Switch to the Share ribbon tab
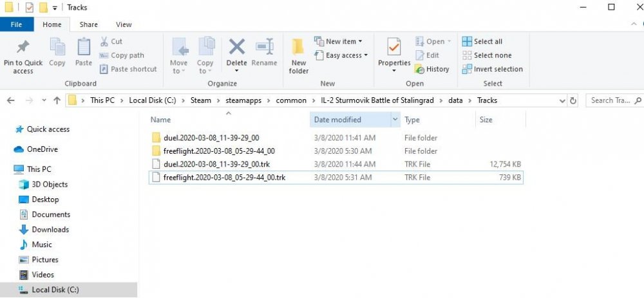 coord(89,24)
